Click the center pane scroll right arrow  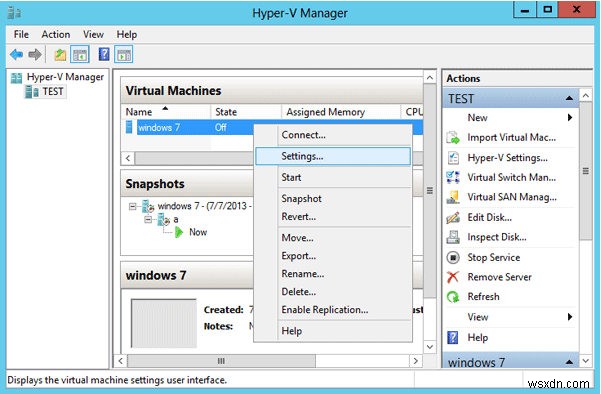[415, 361]
